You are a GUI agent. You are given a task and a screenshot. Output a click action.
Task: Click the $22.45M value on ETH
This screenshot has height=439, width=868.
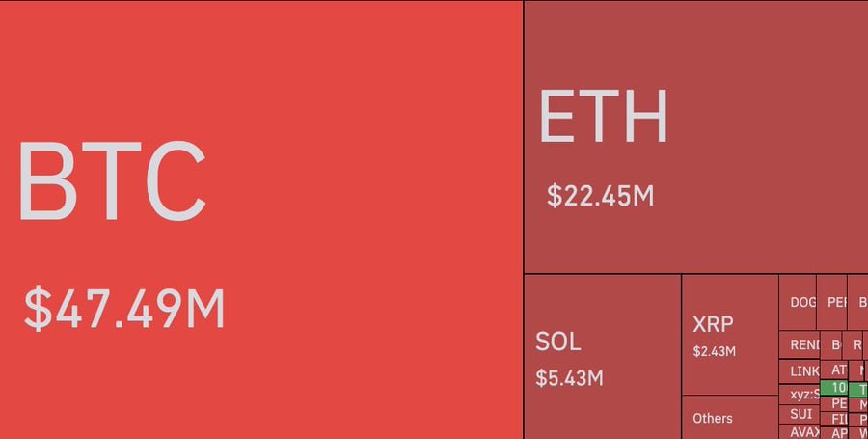coord(600,196)
